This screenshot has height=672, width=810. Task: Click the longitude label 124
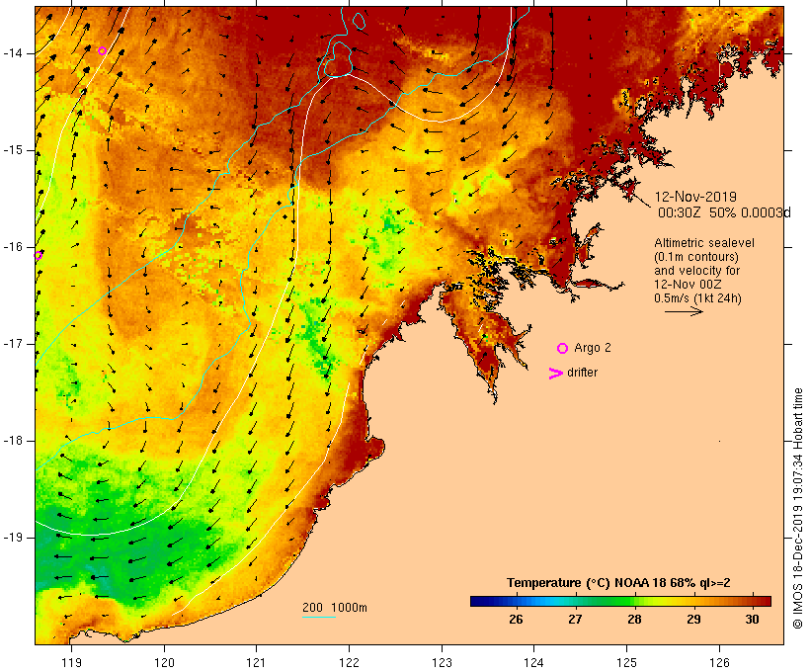pyautogui.click(x=533, y=662)
